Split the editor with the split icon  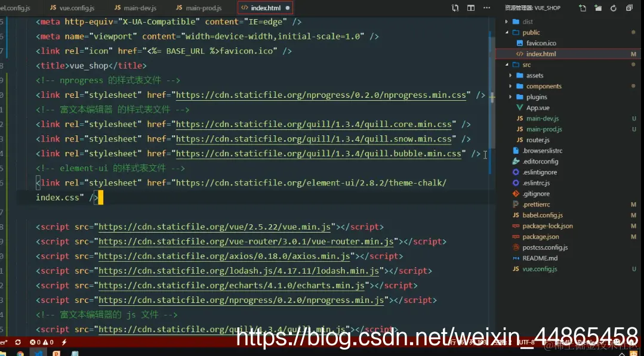[x=471, y=8]
